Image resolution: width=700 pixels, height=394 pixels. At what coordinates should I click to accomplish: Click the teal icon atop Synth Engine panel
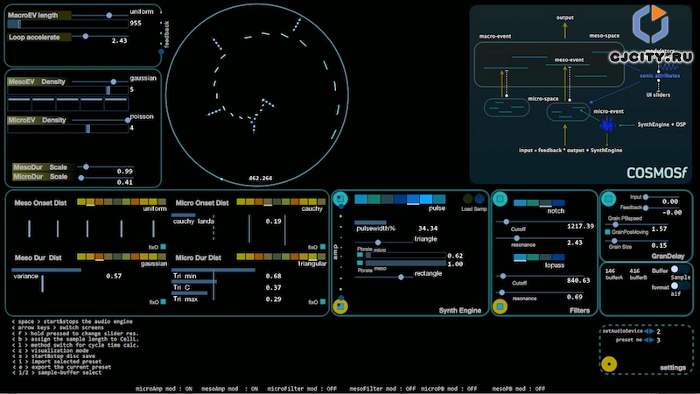[x=341, y=199]
